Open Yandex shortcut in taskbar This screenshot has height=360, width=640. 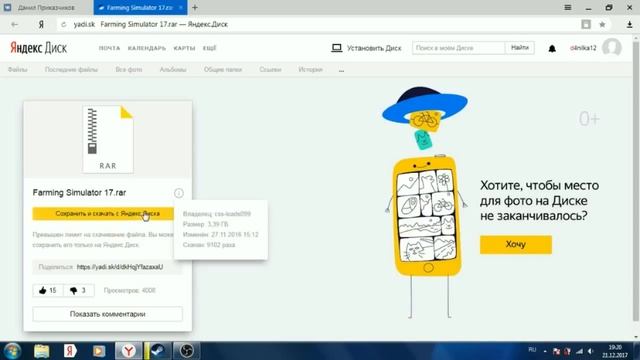coord(70,351)
